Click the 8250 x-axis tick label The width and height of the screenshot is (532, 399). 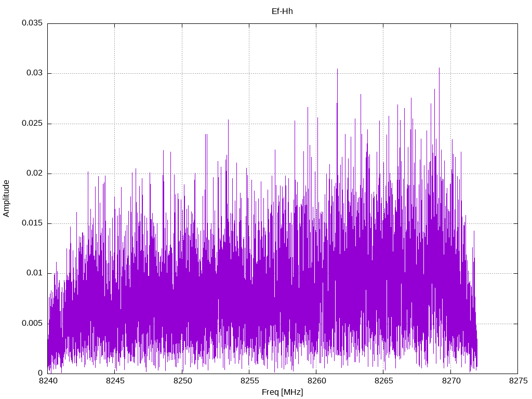[182, 381]
